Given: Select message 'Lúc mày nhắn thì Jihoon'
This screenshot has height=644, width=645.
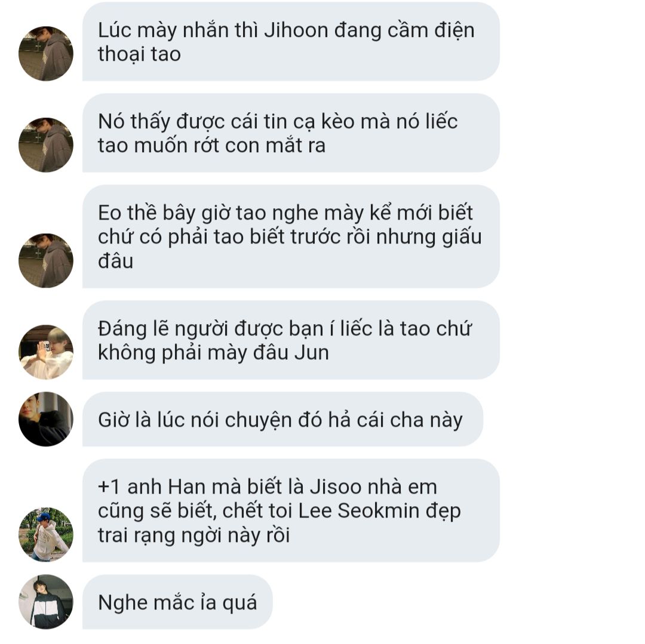Looking at the screenshot, I should (291, 42).
